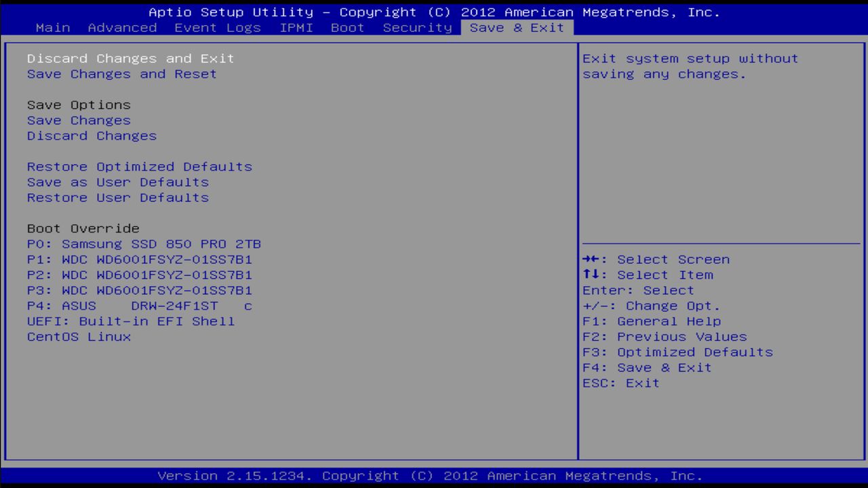The image size is (868, 488).
Task: Switch to the Advanced tab
Action: [x=122, y=28]
